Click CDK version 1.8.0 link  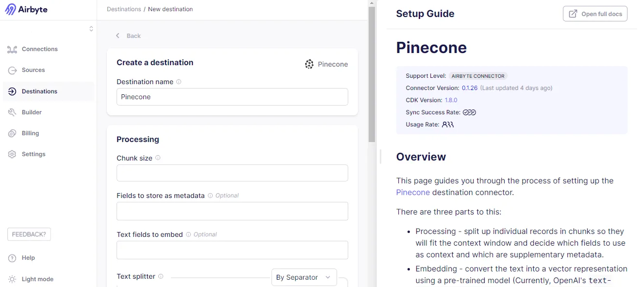coord(451,100)
